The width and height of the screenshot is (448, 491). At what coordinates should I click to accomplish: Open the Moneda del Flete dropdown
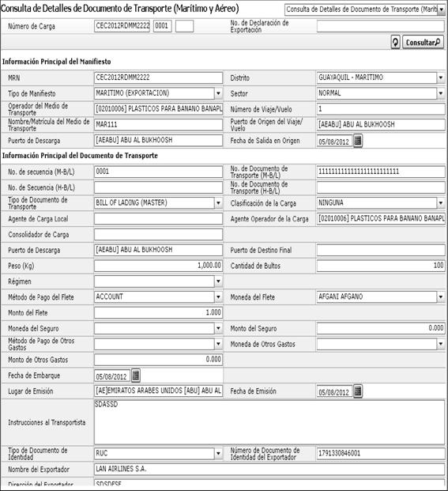(440, 296)
